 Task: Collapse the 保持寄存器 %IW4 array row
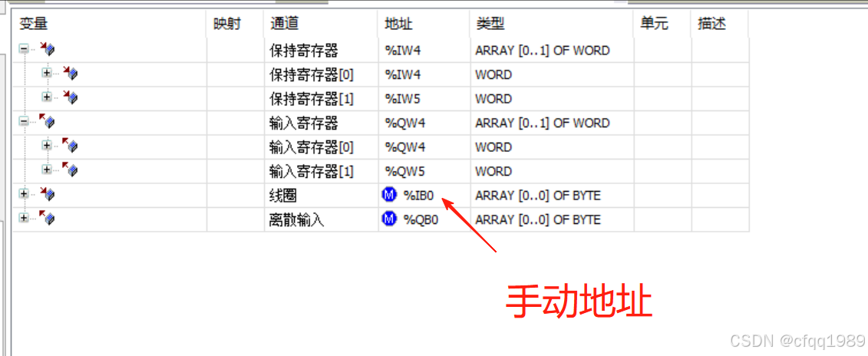[x=24, y=49]
